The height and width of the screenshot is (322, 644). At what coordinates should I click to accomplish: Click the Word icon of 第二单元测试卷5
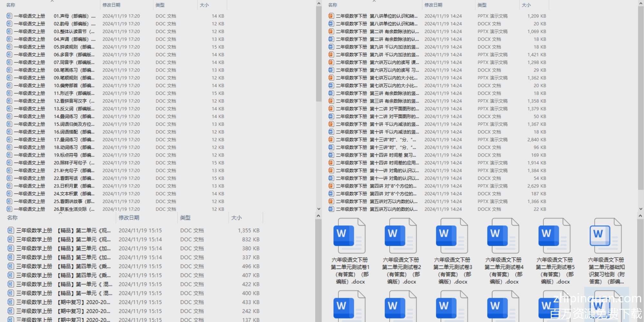[x=555, y=236]
